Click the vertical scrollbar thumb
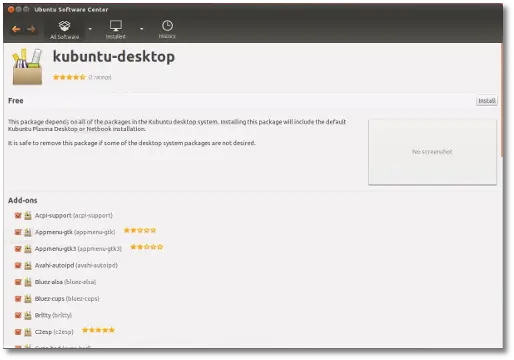Screen dimensions: 514x360 [502, 100]
